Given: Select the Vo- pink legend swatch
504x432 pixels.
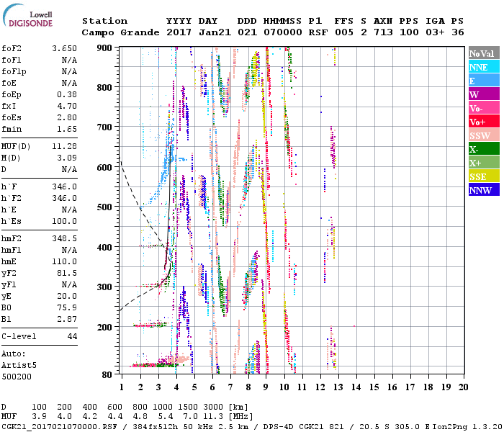Looking at the screenshot, I should tap(483, 108).
